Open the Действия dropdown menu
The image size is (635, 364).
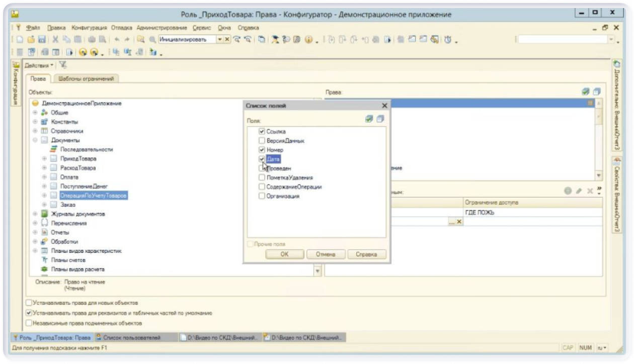pos(42,65)
